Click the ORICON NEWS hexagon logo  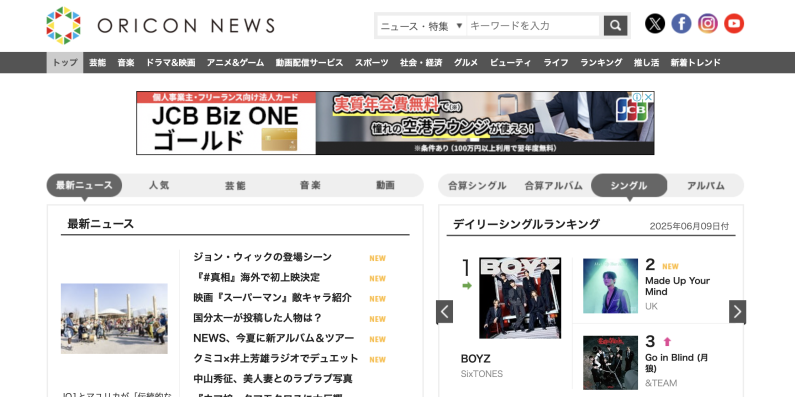point(63,25)
